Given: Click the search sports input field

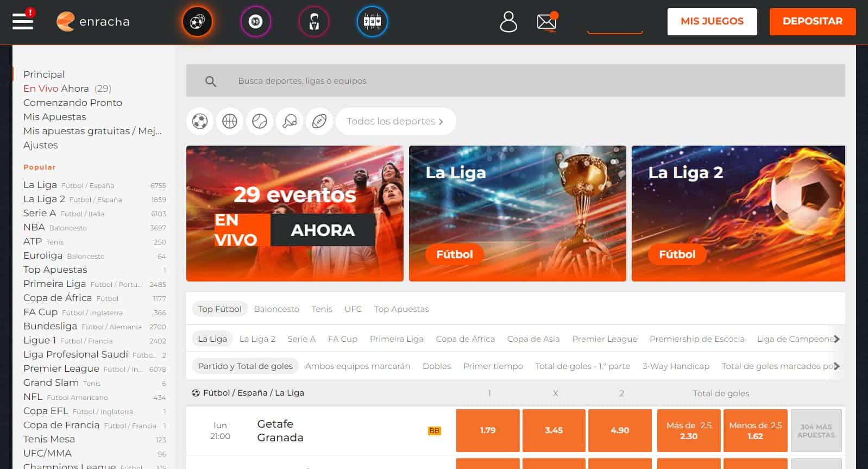Looking at the screenshot, I should 515,80.
